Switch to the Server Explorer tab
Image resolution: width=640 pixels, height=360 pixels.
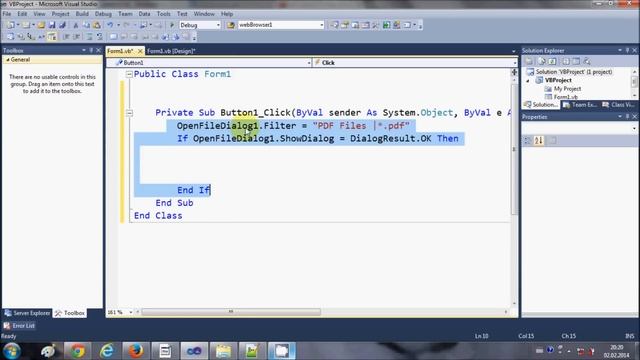[x=27, y=313]
